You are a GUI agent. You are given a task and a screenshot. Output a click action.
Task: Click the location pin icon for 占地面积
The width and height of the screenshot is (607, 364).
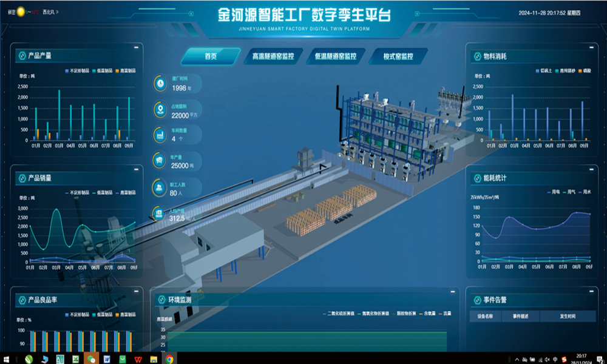(160, 109)
